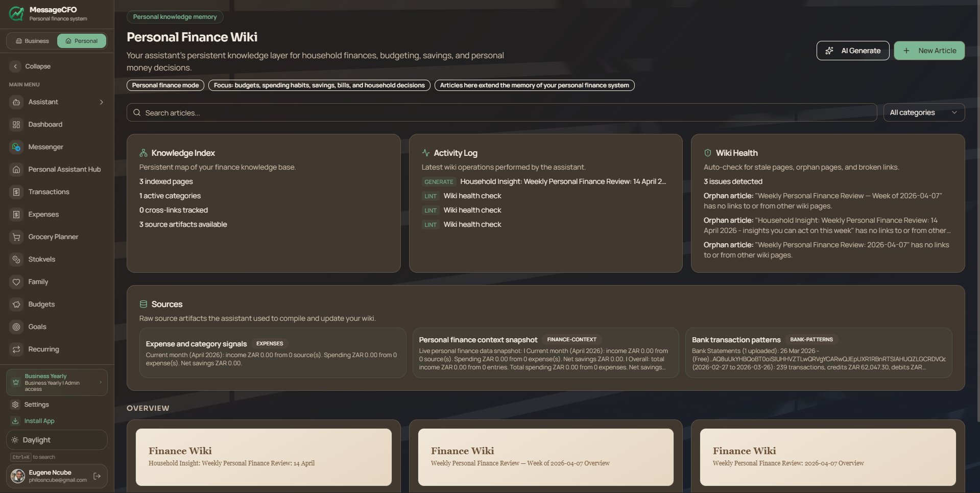980x493 pixels.
Task: Open the Recurring payments icon
Action: 17,349
